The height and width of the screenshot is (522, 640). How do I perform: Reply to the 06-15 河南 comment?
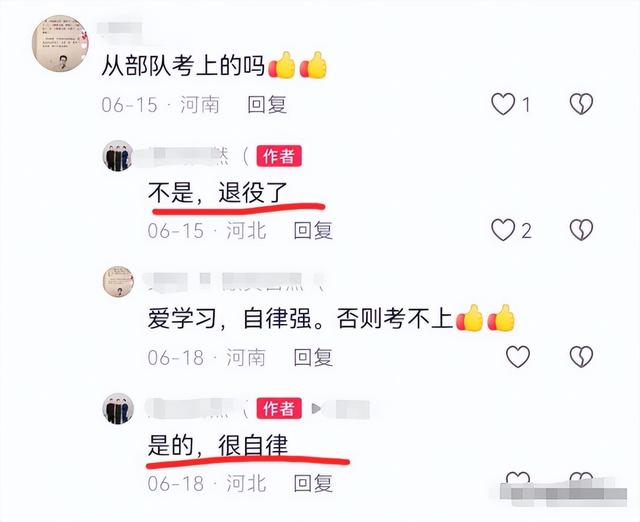pos(267,104)
